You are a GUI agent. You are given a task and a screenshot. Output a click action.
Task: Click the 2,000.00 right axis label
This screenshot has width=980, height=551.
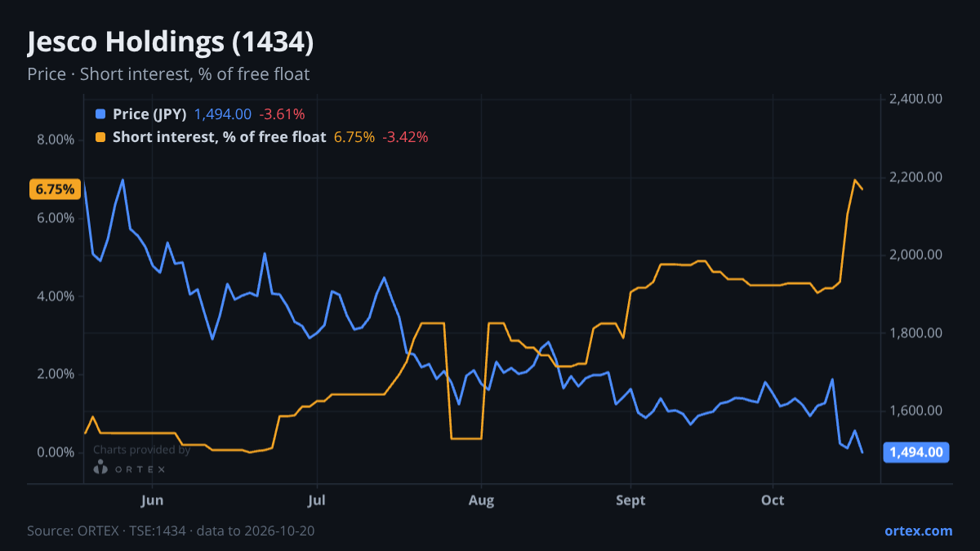tap(916, 255)
